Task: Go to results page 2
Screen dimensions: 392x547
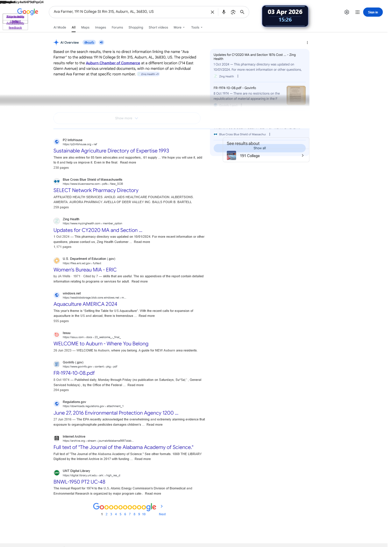Action: tap(106, 514)
